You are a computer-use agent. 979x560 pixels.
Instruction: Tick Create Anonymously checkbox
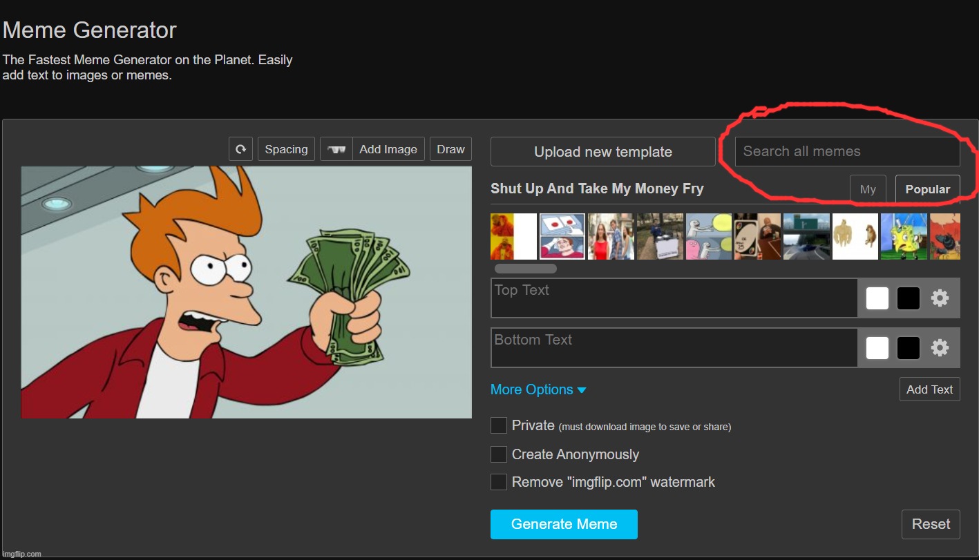[x=499, y=454]
